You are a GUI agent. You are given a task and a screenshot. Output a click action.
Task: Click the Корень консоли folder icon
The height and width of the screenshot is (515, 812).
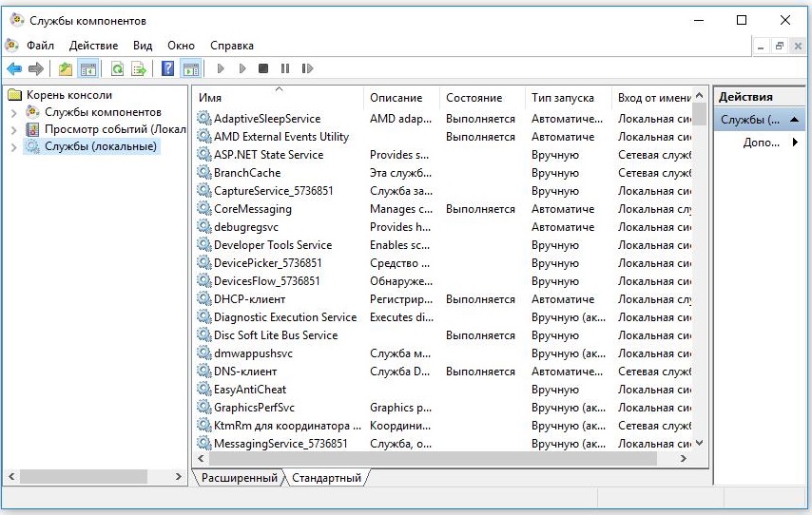[15, 95]
